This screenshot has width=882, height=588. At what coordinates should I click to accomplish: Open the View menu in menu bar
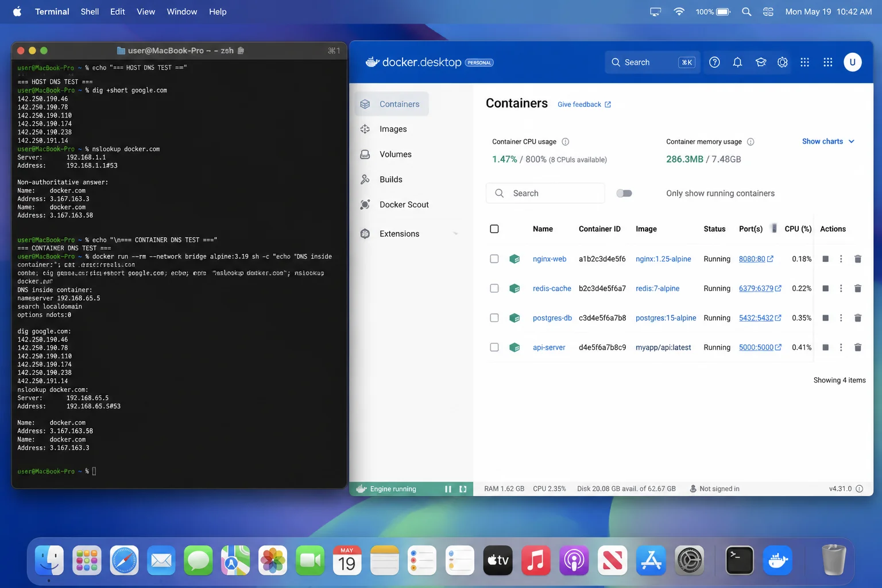(x=146, y=11)
